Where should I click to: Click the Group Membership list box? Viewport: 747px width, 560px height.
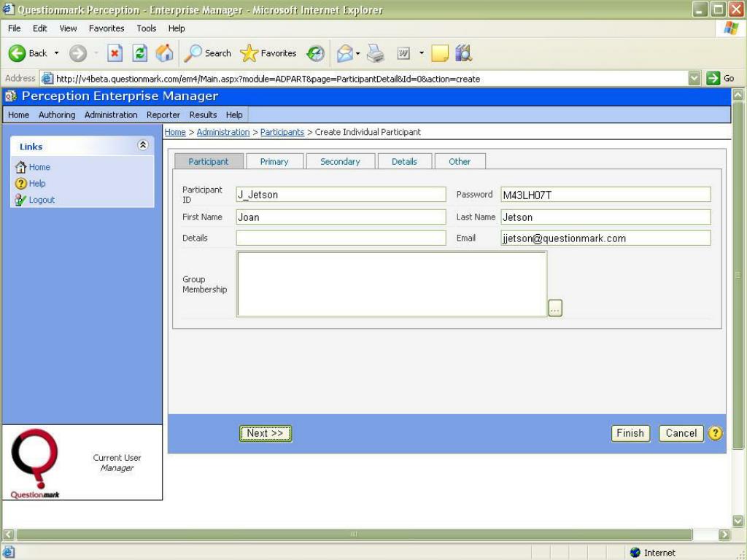[392, 284]
